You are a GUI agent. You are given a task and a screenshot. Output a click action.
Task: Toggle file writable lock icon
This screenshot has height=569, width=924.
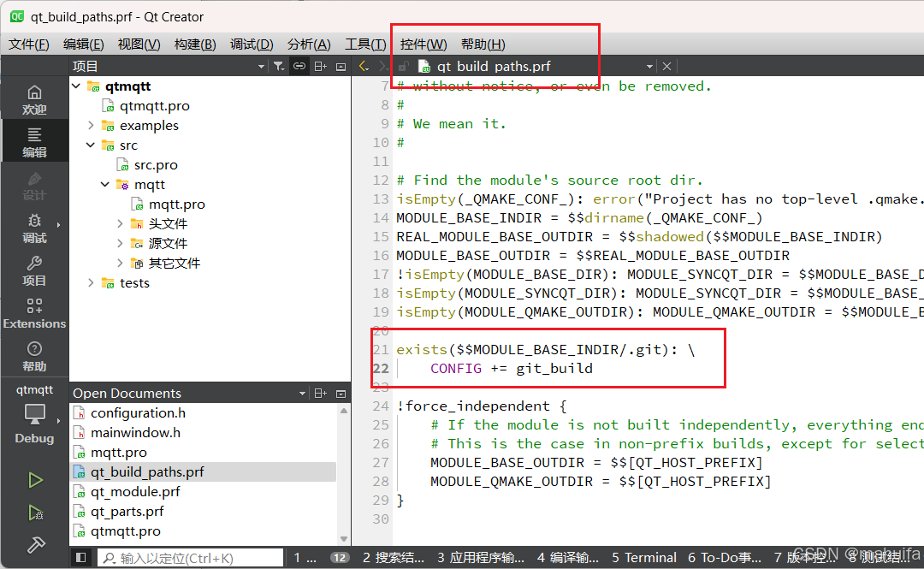[x=403, y=66]
